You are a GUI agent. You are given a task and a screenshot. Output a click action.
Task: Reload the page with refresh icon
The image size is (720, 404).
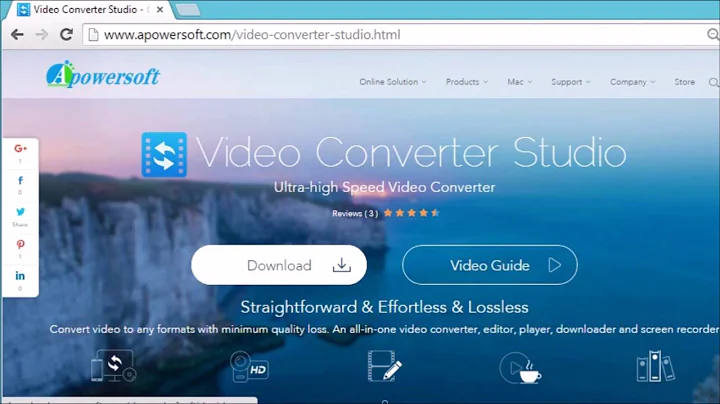[x=67, y=34]
